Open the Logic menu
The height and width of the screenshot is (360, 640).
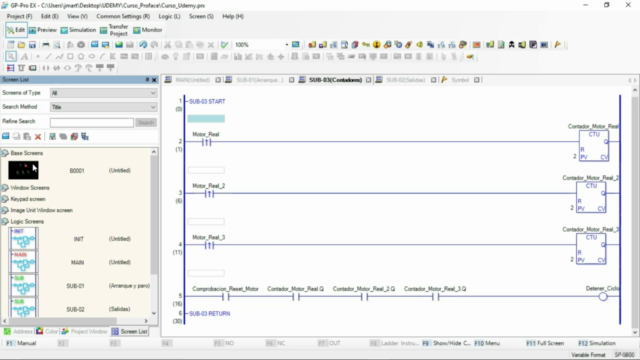169,16
